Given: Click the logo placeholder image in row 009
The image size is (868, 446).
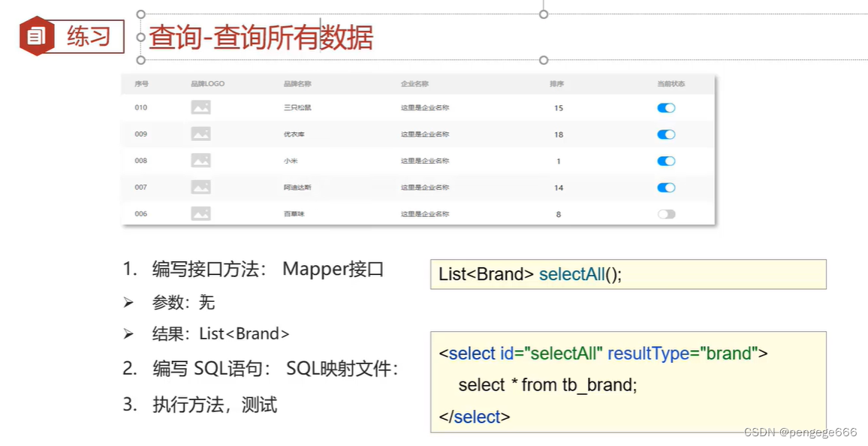Looking at the screenshot, I should [x=201, y=134].
